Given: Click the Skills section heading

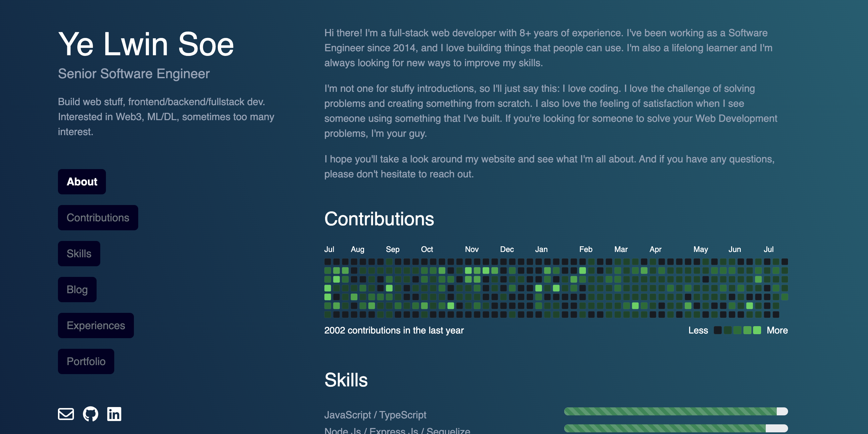Looking at the screenshot, I should [x=346, y=380].
